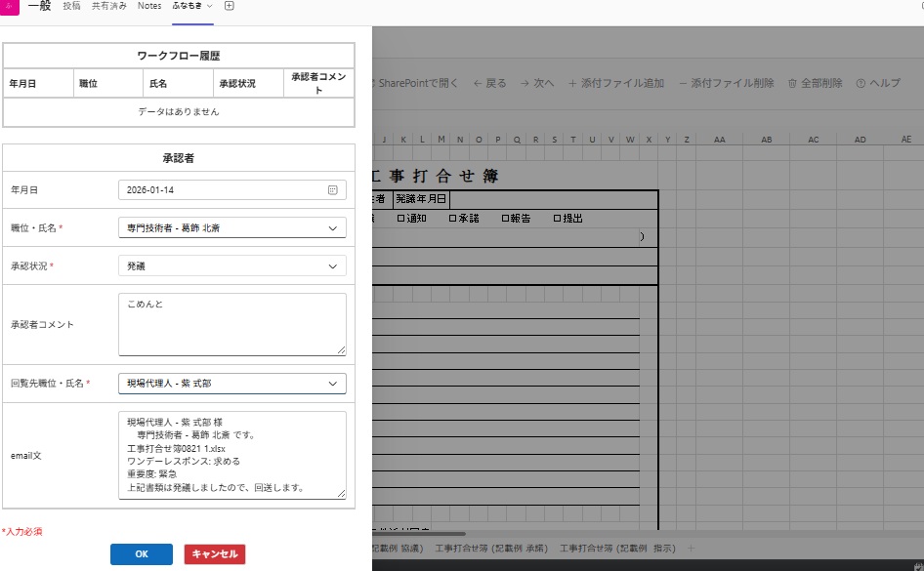This screenshot has width=924, height=571.
Task: Open the calendar picker in the 年月日 field
Action: click(x=332, y=190)
